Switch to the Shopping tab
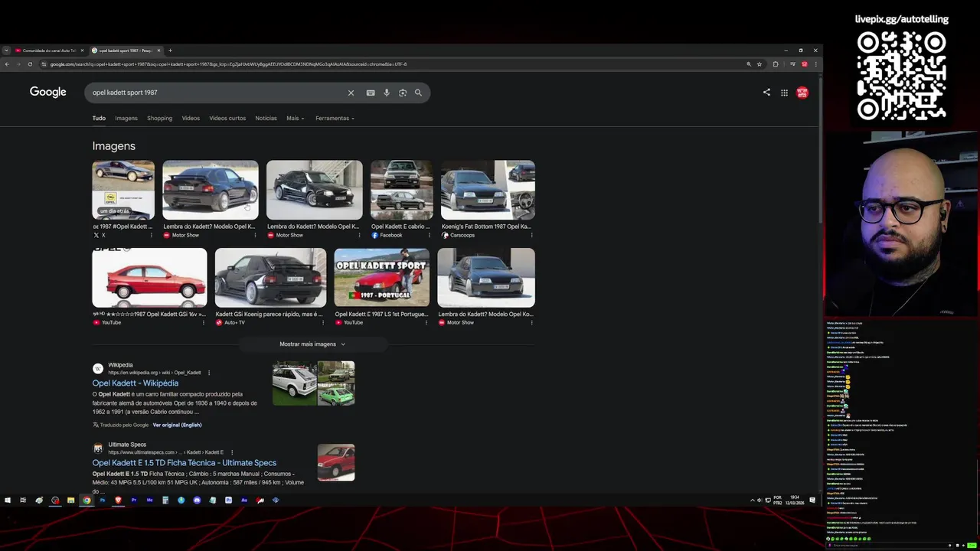This screenshot has height=551, width=980. click(x=159, y=119)
